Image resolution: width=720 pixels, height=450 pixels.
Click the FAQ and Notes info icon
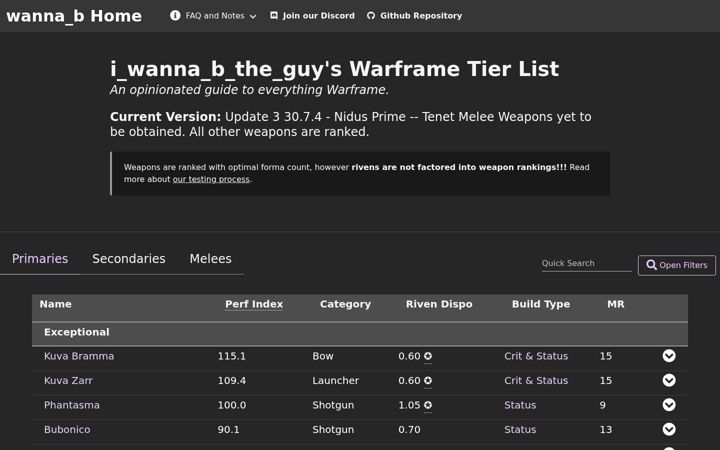coord(175,16)
